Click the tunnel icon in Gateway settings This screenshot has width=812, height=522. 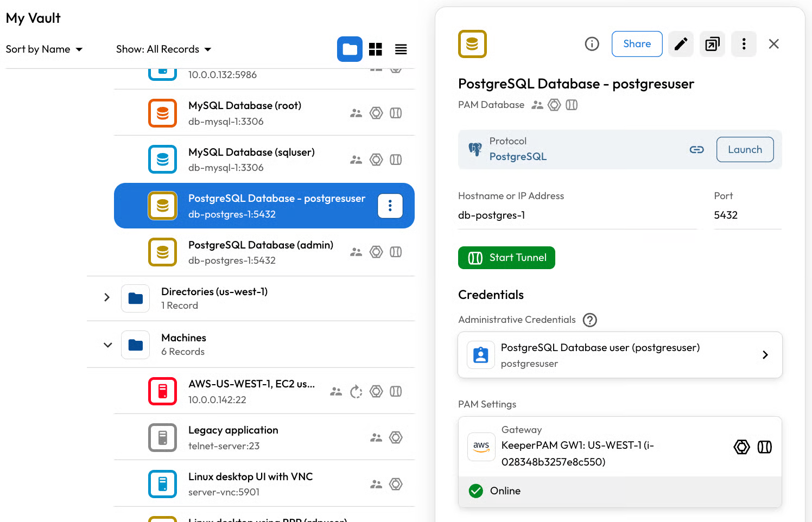764,447
